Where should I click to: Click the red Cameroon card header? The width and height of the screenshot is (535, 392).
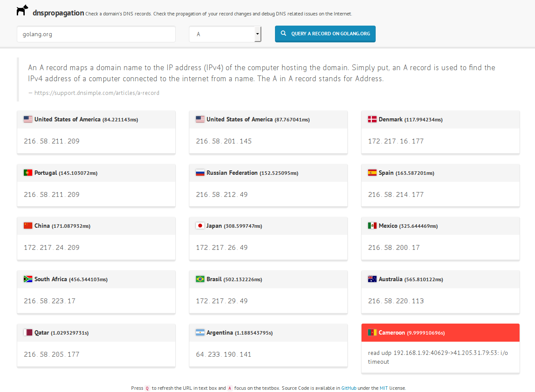pos(441,332)
